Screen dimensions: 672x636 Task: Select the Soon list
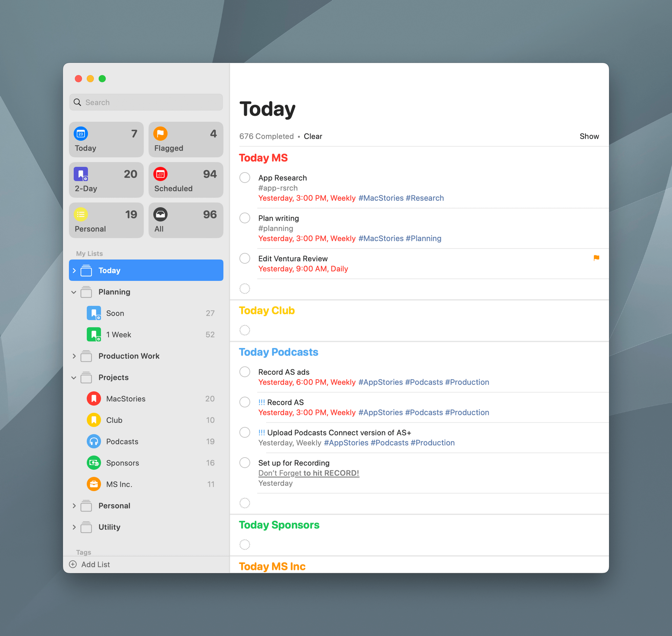coord(146,313)
